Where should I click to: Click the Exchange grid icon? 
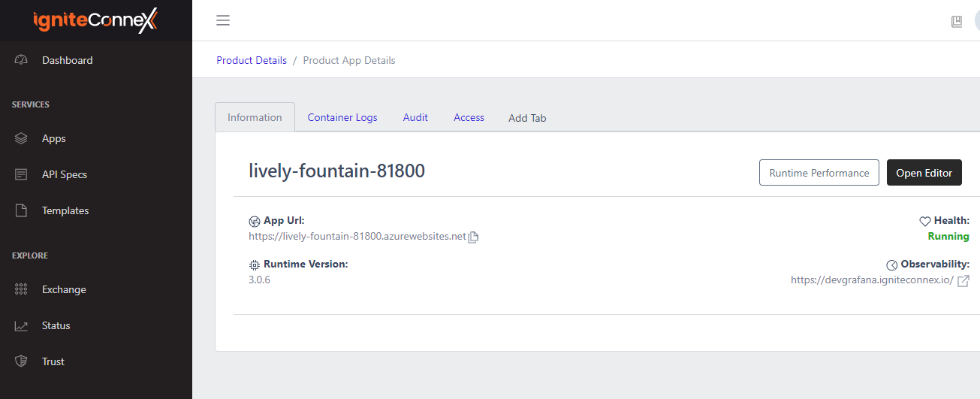[21, 289]
